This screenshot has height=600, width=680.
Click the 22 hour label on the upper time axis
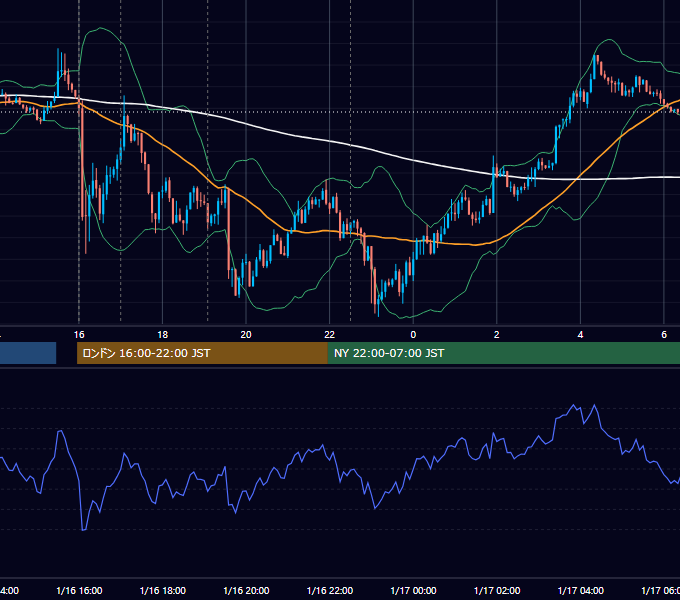pyautogui.click(x=330, y=335)
